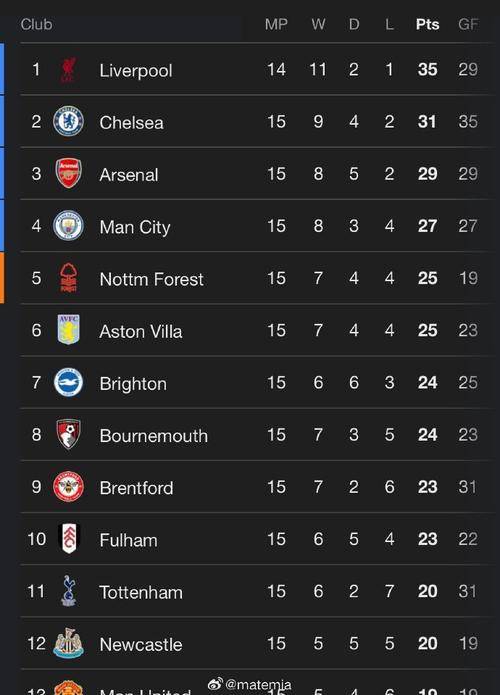
Task: Click Man City's points value 27
Action: tap(427, 226)
